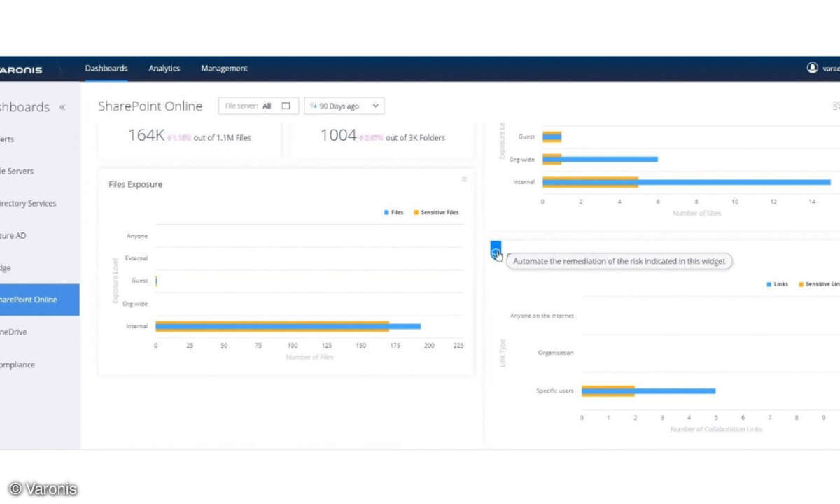This screenshot has height=504, width=840.
Task: Collapse the Dashboards sidebar with the chevrons
Action: (62, 107)
